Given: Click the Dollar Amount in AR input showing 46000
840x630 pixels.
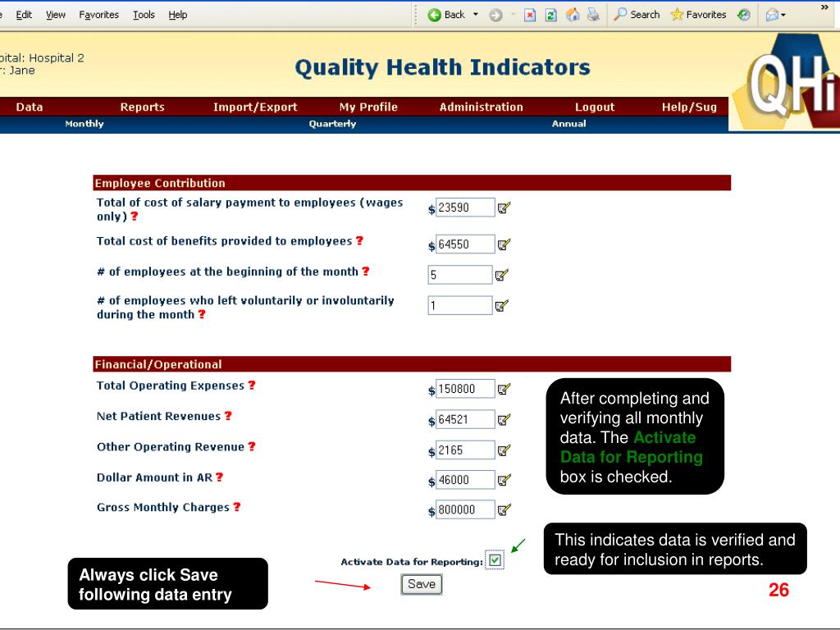Looking at the screenshot, I should coord(465,479).
